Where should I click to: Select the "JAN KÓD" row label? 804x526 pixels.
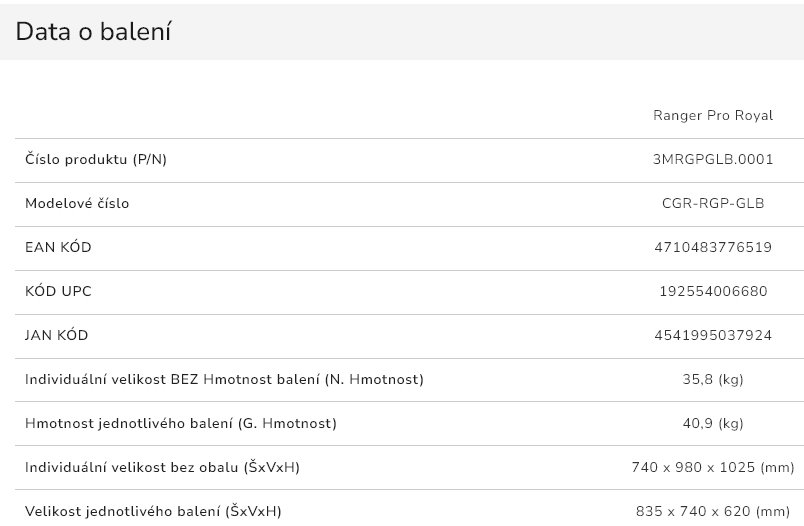point(57,335)
